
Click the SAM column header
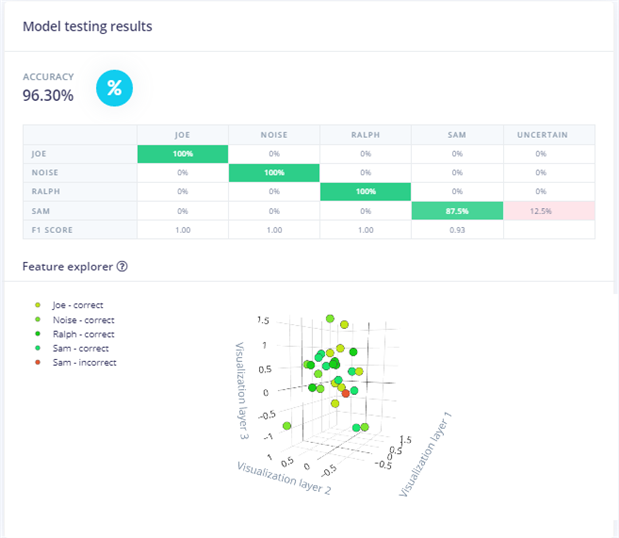coord(457,135)
